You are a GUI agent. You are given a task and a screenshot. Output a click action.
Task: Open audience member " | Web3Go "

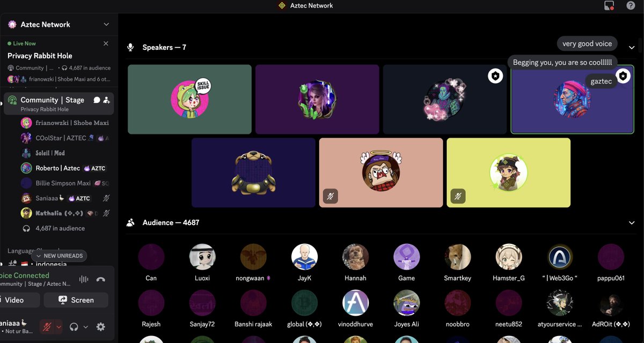point(560,263)
